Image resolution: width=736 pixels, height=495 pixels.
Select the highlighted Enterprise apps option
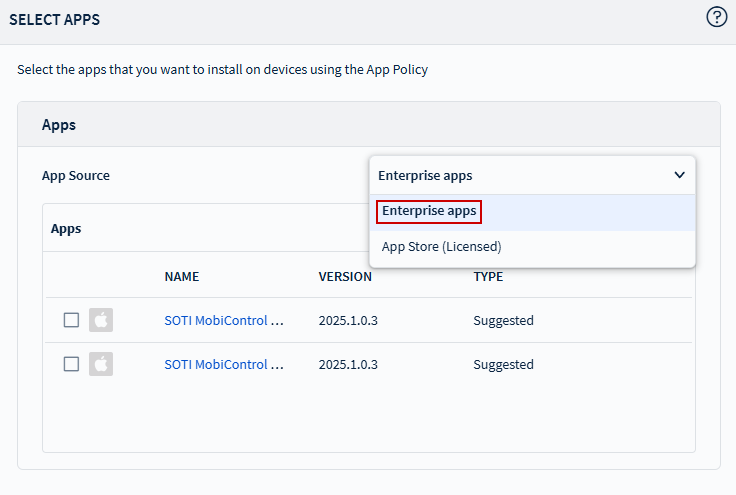point(429,212)
